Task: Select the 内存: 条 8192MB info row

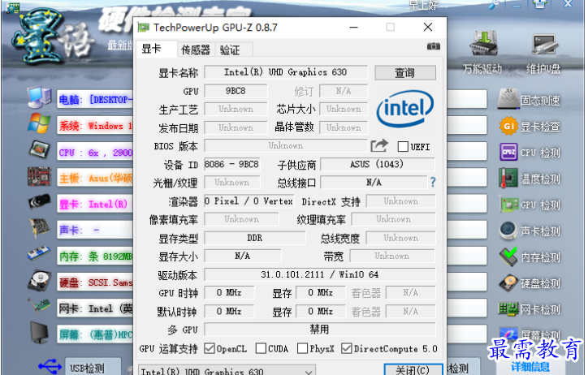Action: coord(95,256)
